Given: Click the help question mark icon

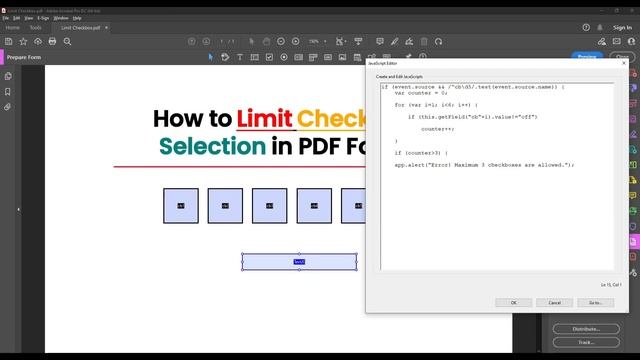Looking at the screenshot, I should (586, 27).
